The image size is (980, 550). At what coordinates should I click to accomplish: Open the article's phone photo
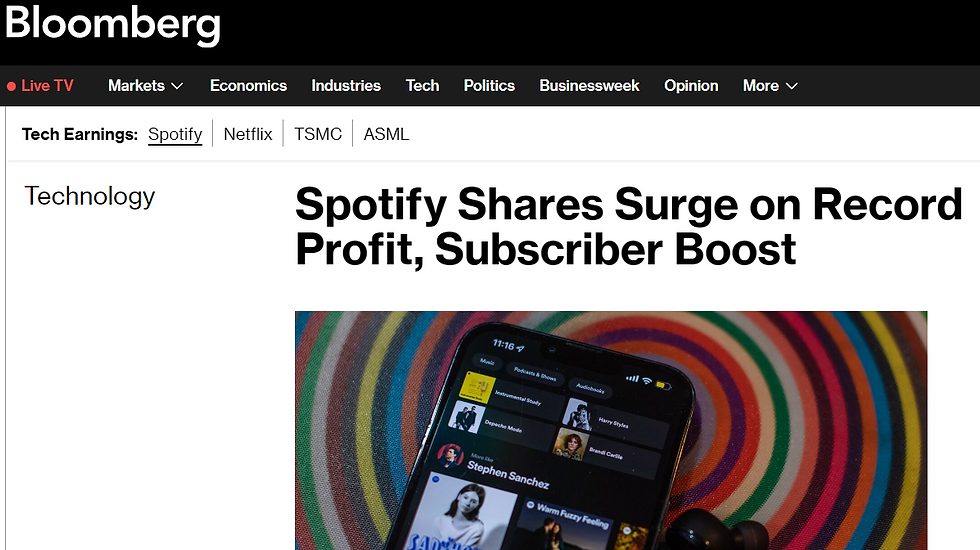pos(610,430)
